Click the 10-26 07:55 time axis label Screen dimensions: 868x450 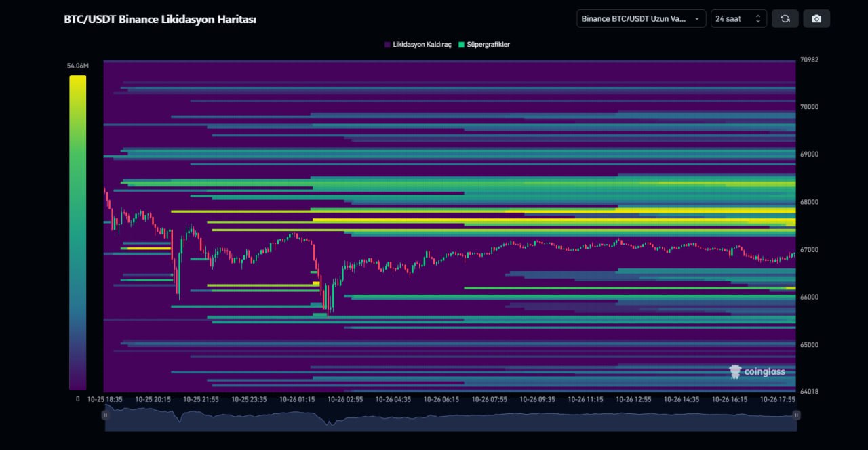tap(490, 400)
